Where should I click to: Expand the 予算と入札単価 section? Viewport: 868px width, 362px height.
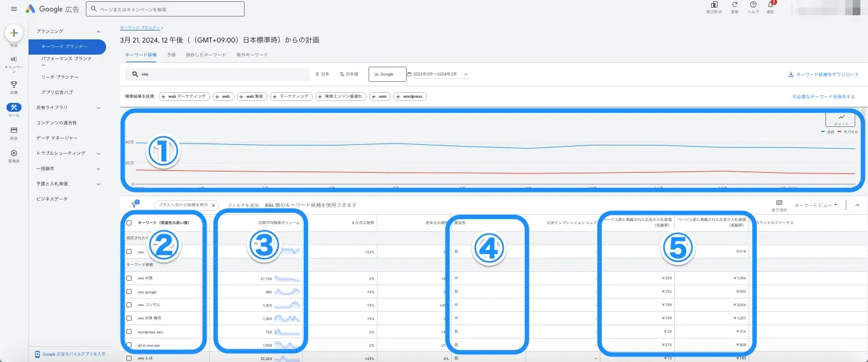click(98, 184)
